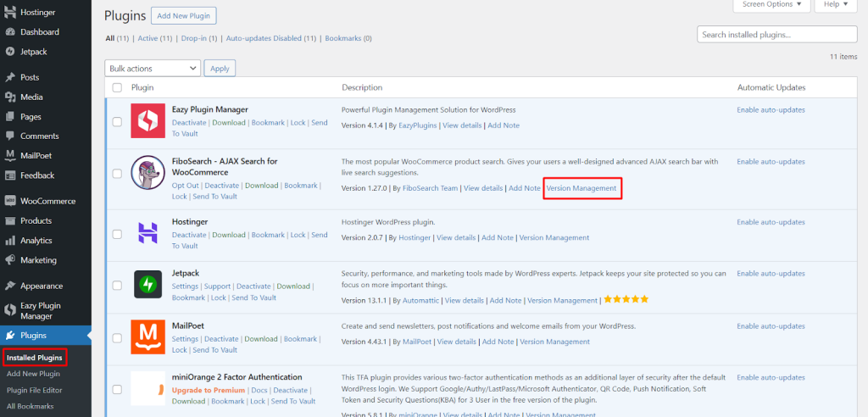Viewport: 868px width, 417px height.
Task: Click View details for Eazy Plugin Manager
Action: tap(462, 125)
